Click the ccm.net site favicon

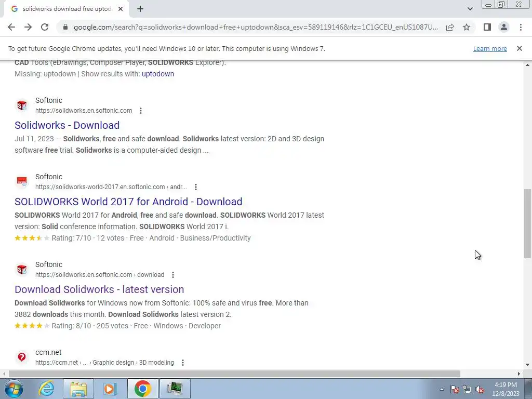tap(22, 357)
